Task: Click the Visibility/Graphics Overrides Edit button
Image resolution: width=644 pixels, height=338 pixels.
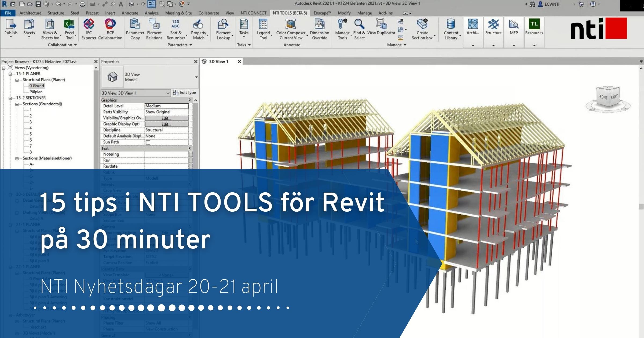Action: (x=166, y=118)
